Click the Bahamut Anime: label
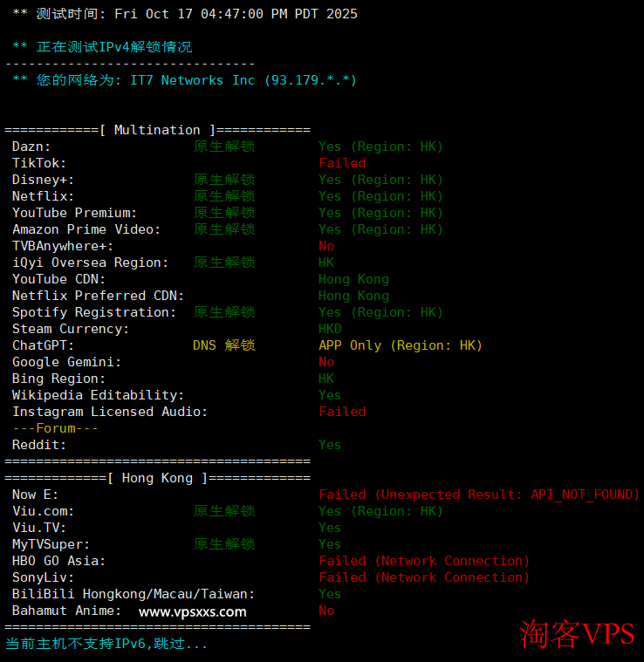The width and height of the screenshot is (644, 662). click(x=67, y=611)
